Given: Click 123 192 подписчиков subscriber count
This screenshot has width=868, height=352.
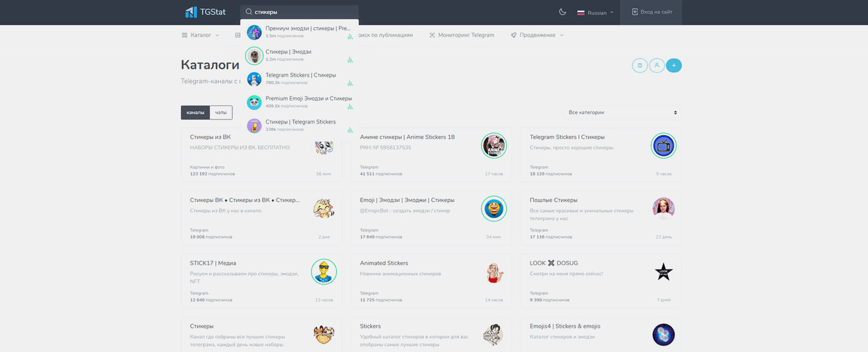Looking at the screenshot, I should point(212,174).
